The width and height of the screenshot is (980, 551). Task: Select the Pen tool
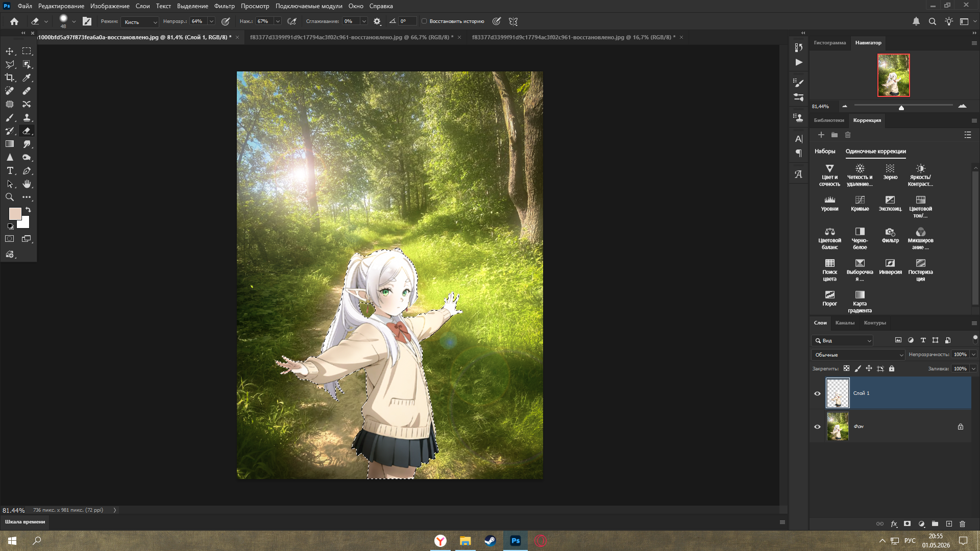tap(27, 170)
